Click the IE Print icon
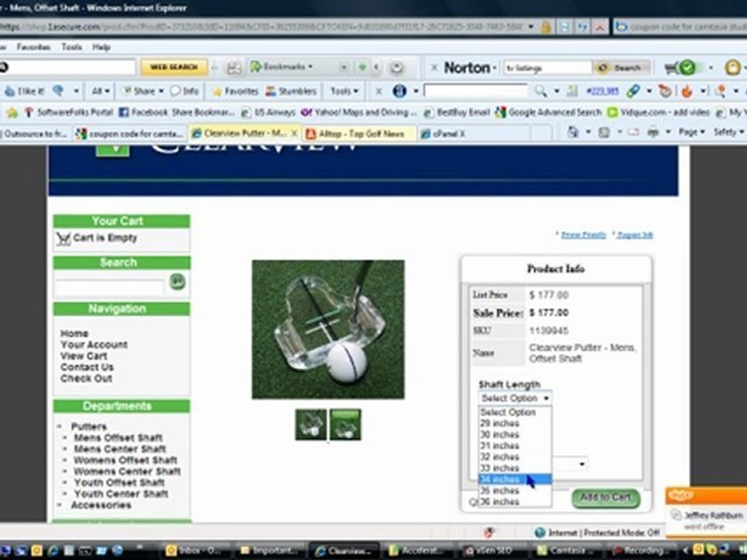The width and height of the screenshot is (747, 560). (653, 132)
